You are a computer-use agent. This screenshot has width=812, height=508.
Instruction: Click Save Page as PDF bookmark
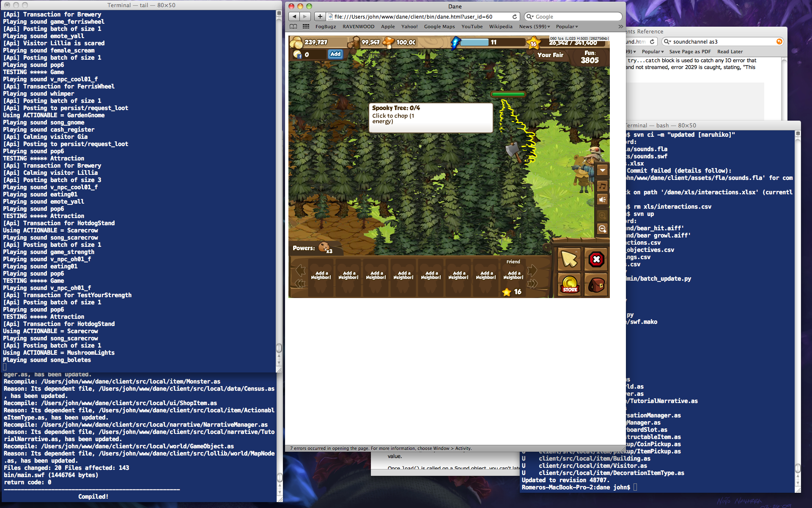click(x=690, y=52)
